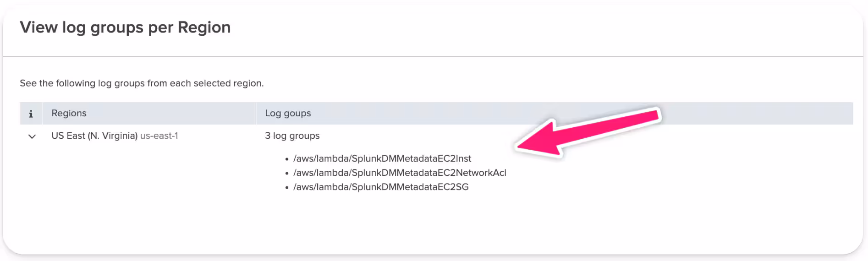Click the bullet beside SplunkDMMetadataEC2NetworkAcl
Image resolution: width=868 pixels, height=261 pixels.
[x=287, y=174]
